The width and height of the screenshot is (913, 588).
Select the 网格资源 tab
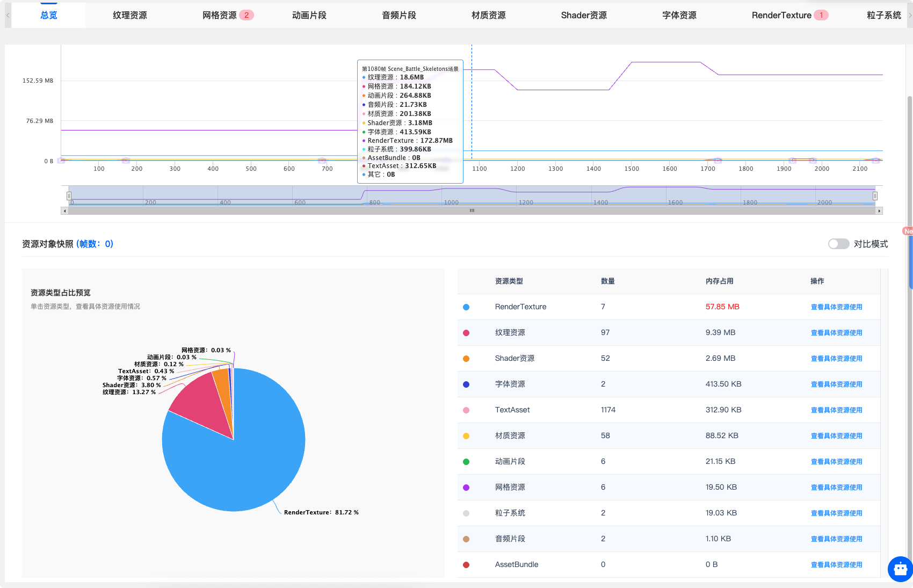(219, 15)
